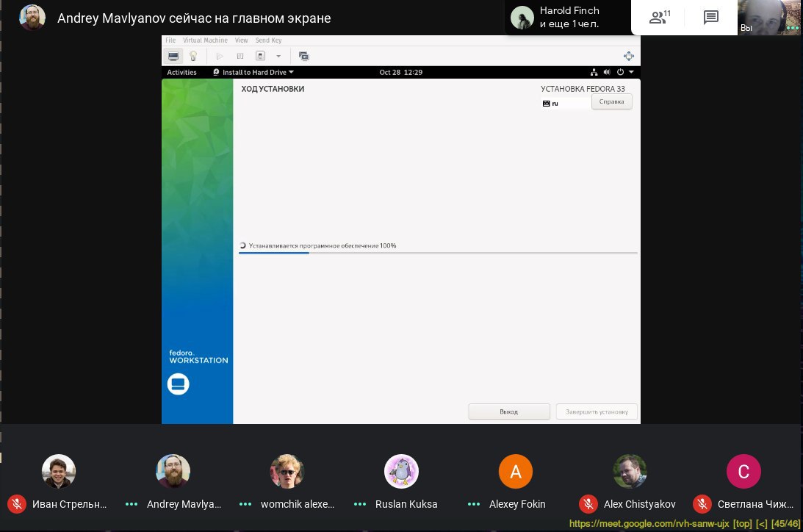Click the volume speaker icon in VM
Viewport: 803px width, 532px height.
[607, 72]
